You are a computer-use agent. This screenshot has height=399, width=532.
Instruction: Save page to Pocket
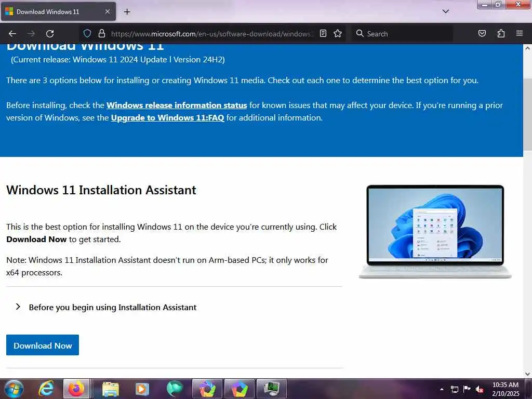coord(482,34)
